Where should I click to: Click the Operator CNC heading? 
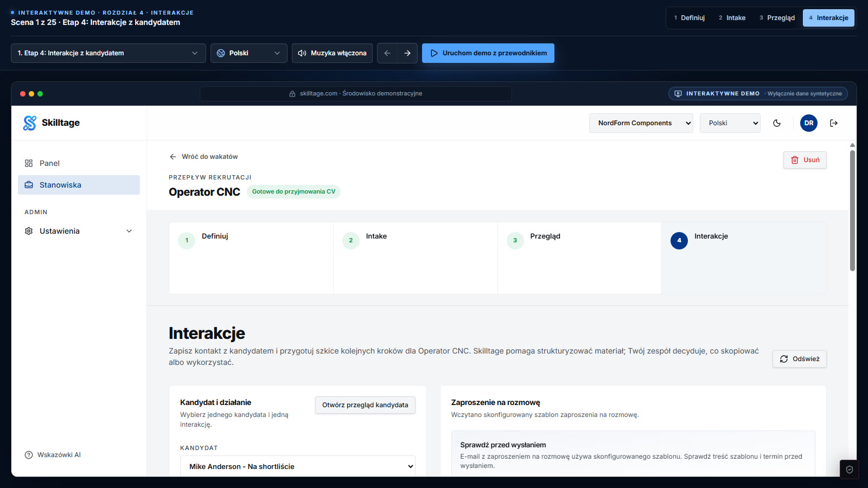pos(205,192)
